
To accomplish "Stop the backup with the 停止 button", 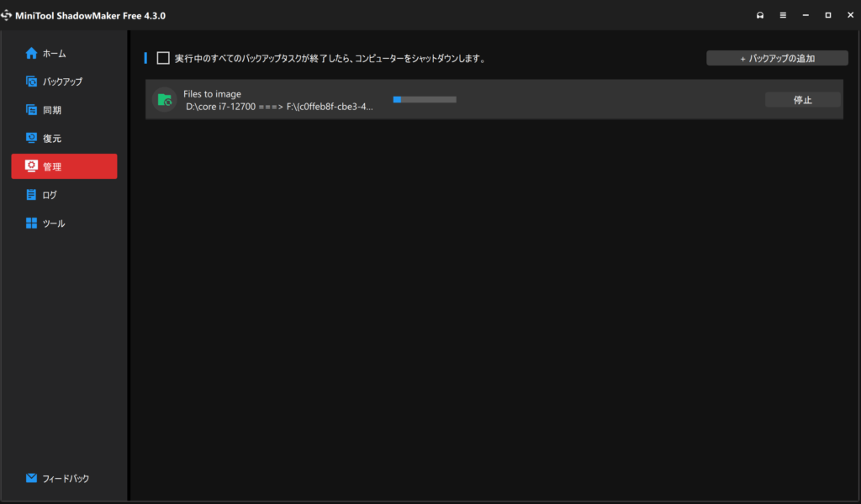I will (802, 100).
